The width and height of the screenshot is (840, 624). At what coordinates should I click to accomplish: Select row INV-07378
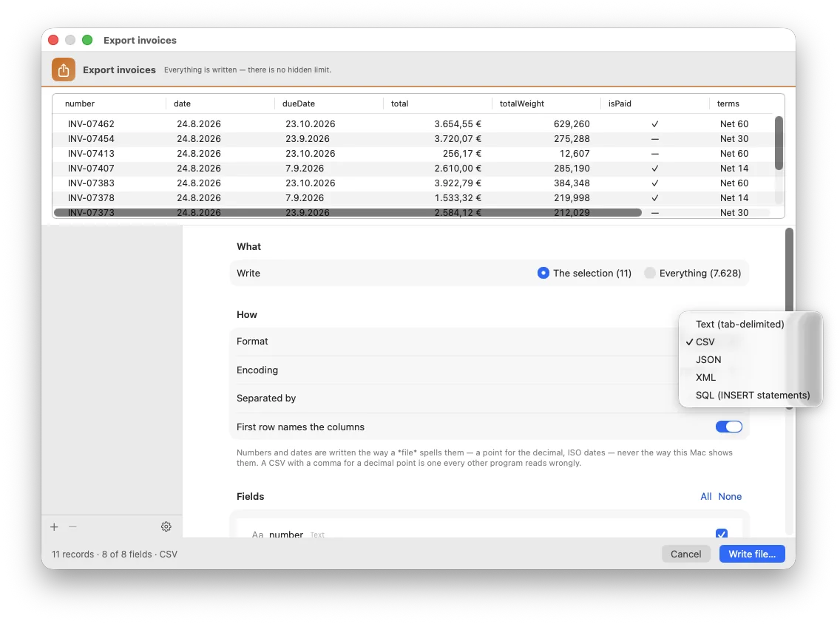point(413,198)
